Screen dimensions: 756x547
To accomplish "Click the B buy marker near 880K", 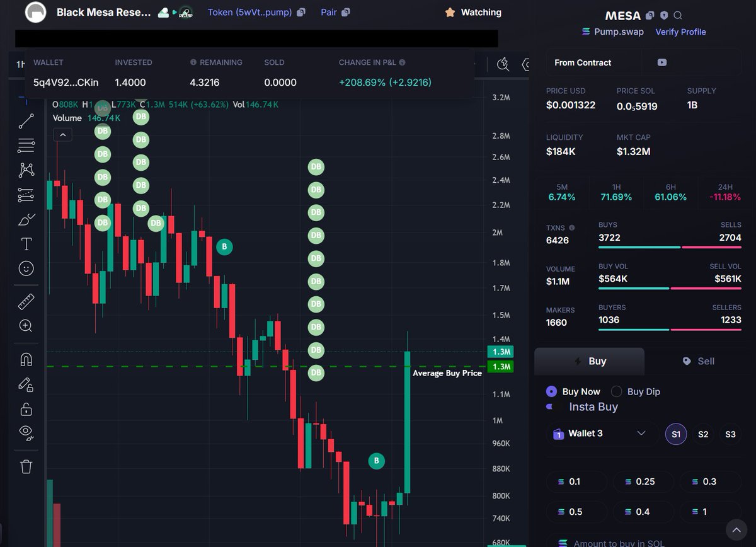I will coord(376,461).
